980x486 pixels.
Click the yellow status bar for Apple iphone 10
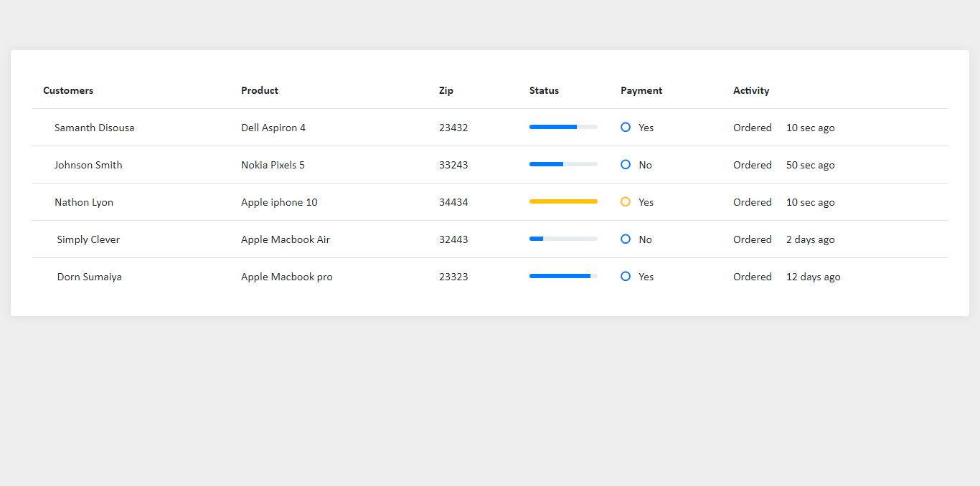tap(563, 201)
